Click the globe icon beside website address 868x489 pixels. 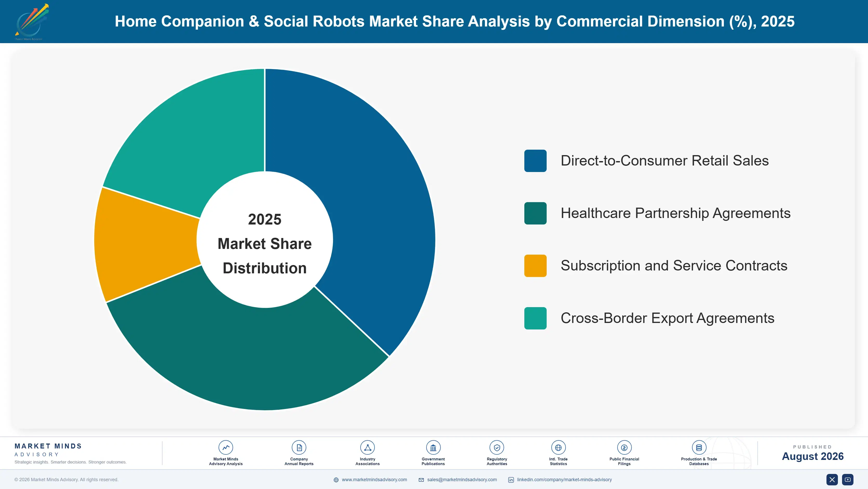336,480
